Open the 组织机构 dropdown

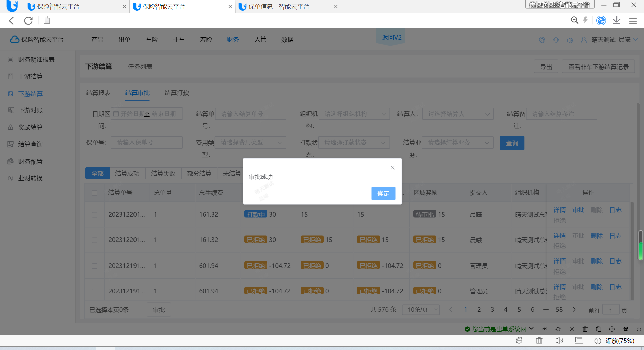[354, 114]
